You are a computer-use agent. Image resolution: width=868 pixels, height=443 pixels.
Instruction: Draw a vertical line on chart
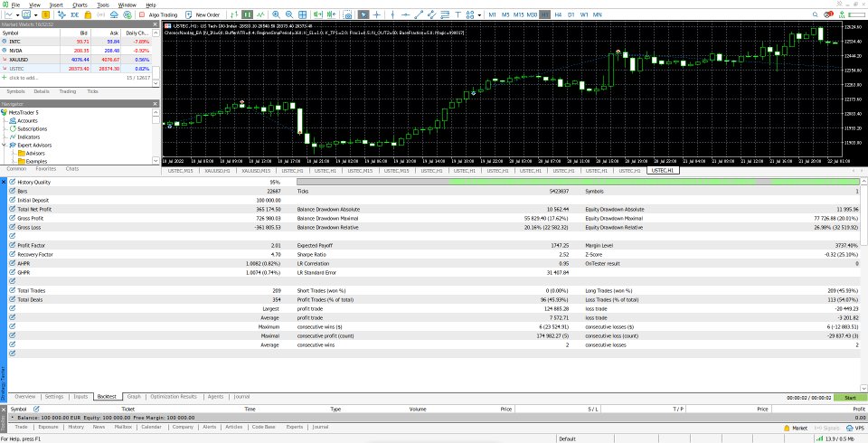(x=392, y=15)
